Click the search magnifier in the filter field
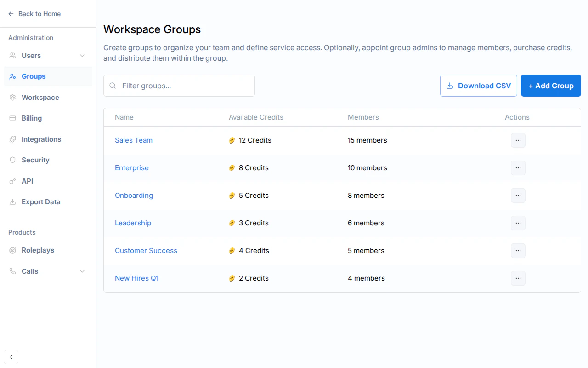The width and height of the screenshot is (588, 368). pyautogui.click(x=113, y=86)
